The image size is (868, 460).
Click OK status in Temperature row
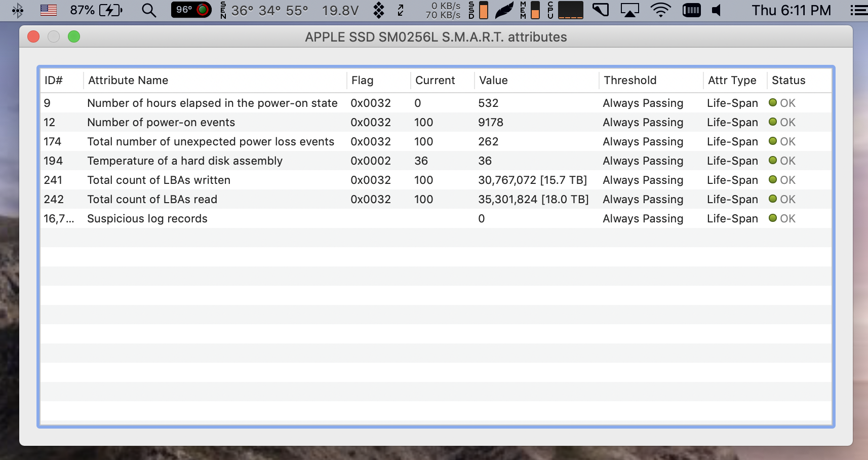(782, 161)
